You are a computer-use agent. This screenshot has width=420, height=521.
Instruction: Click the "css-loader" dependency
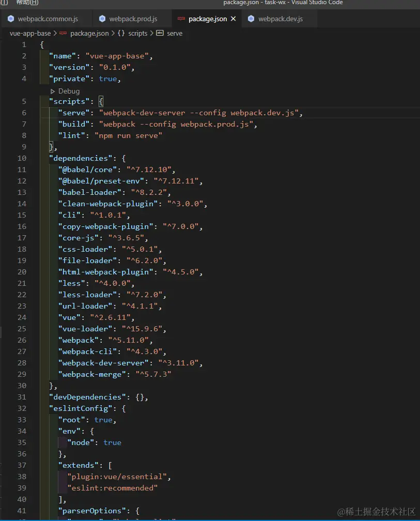(85, 249)
